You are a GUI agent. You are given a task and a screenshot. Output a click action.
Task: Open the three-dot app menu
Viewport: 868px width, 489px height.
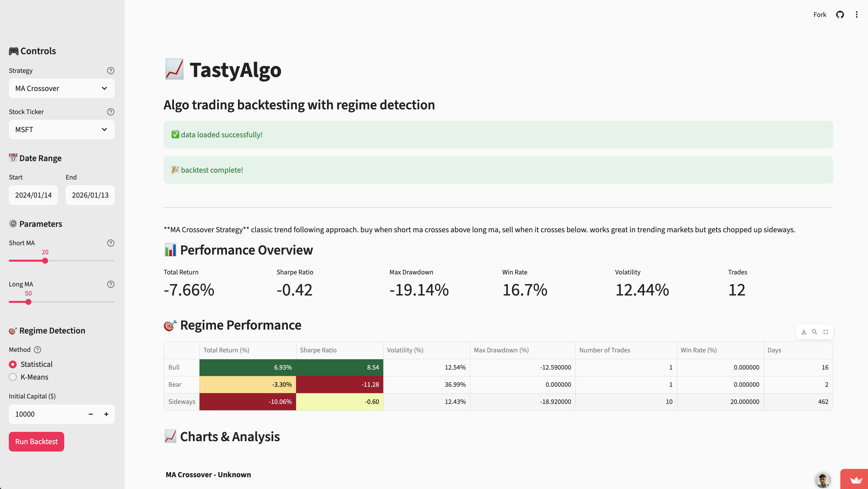coord(856,14)
